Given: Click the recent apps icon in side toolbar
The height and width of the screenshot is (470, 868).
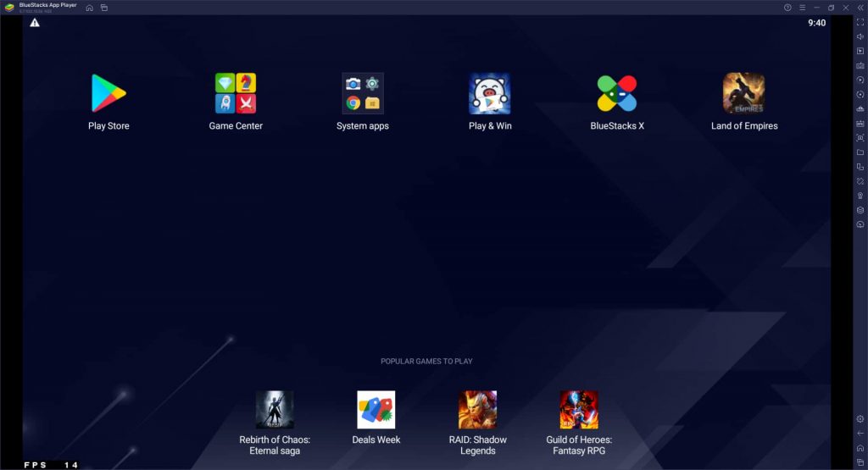Looking at the screenshot, I should (x=860, y=462).
